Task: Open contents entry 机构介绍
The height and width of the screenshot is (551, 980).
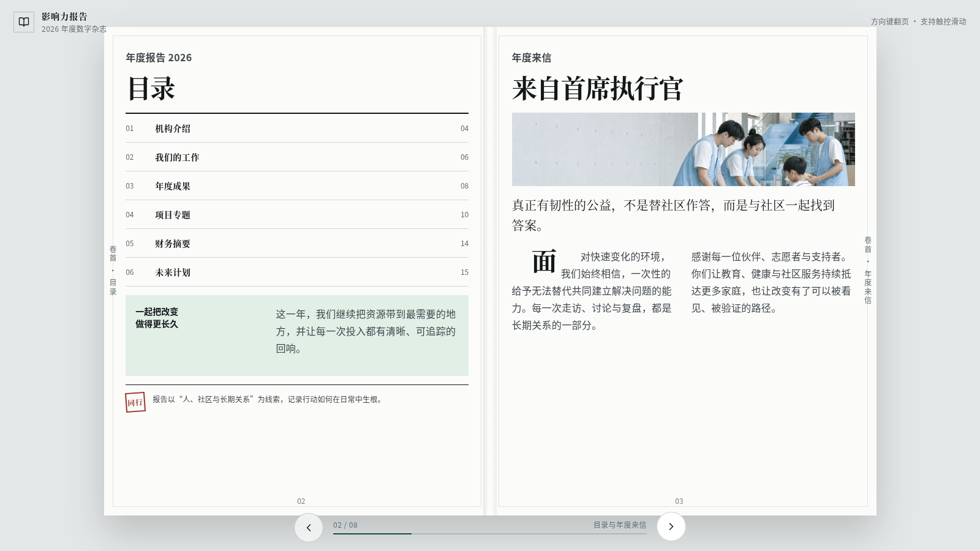Action: click(x=297, y=129)
